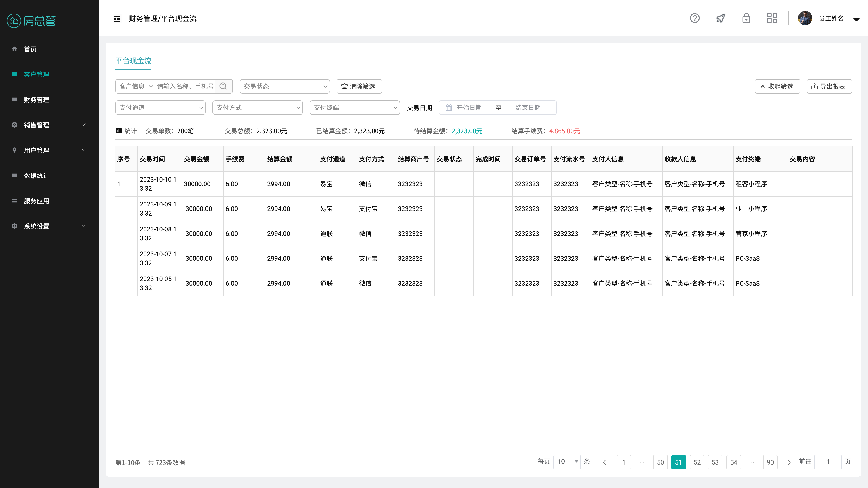Click the 结算金额 column header

click(291, 159)
